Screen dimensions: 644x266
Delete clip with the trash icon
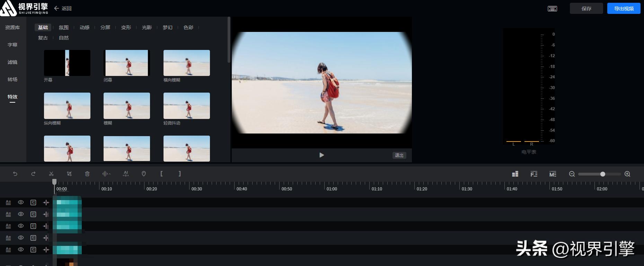(87, 174)
